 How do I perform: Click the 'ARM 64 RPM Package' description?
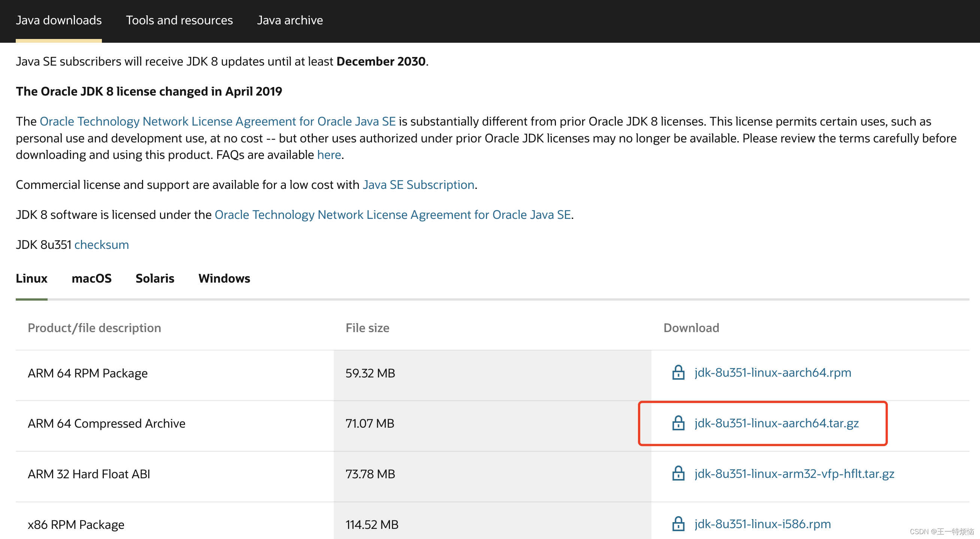(88, 373)
